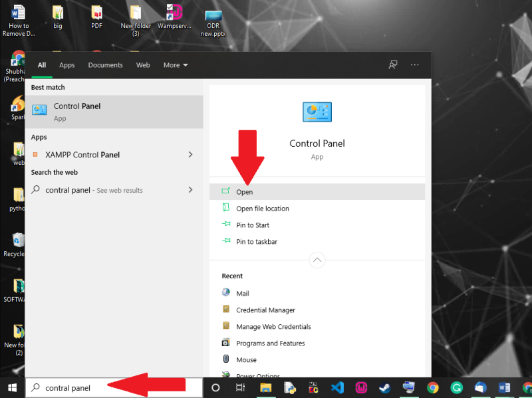
Task: Select the big desktop folder
Action: (58, 17)
